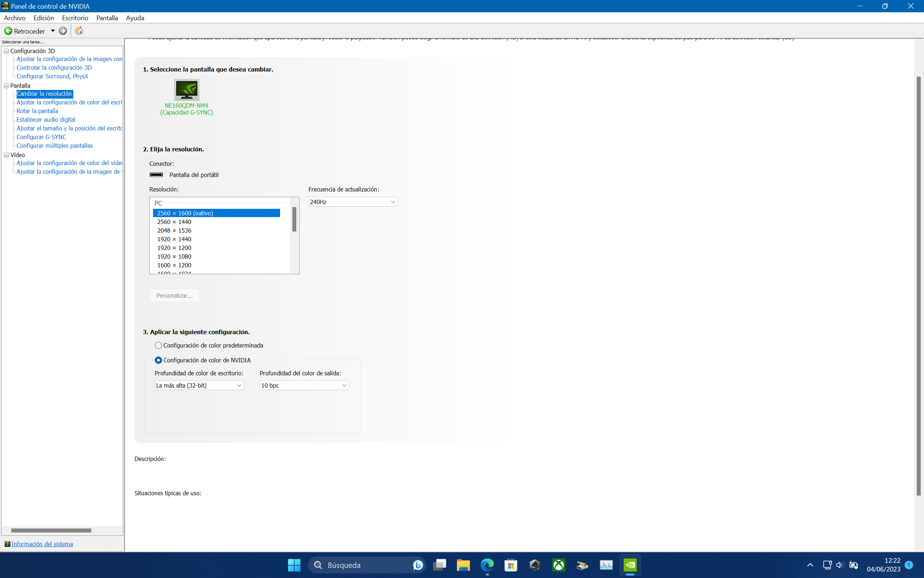This screenshot has width=924, height=578.
Task: Open Configurar Surround, PhysX
Action: [52, 77]
